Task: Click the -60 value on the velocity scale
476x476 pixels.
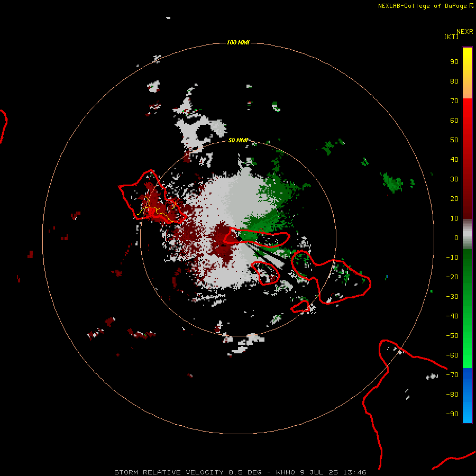Action: [x=452, y=355]
